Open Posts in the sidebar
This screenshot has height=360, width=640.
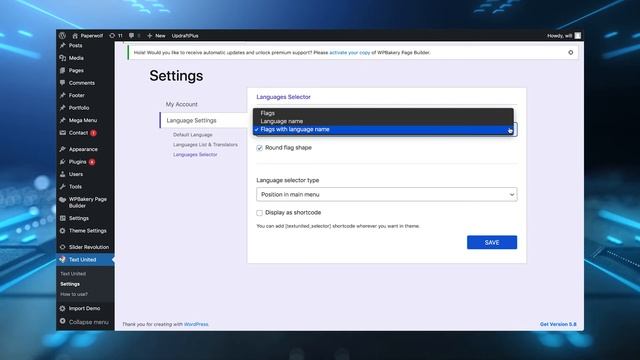(x=76, y=45)
